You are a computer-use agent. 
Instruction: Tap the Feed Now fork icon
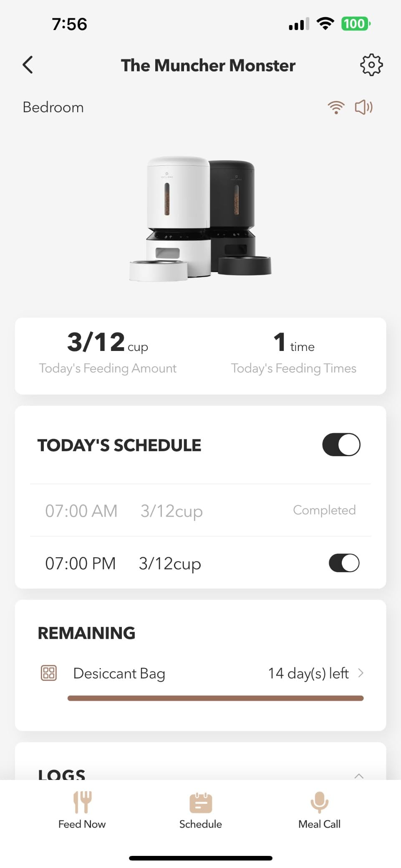[x=82, y=802]
